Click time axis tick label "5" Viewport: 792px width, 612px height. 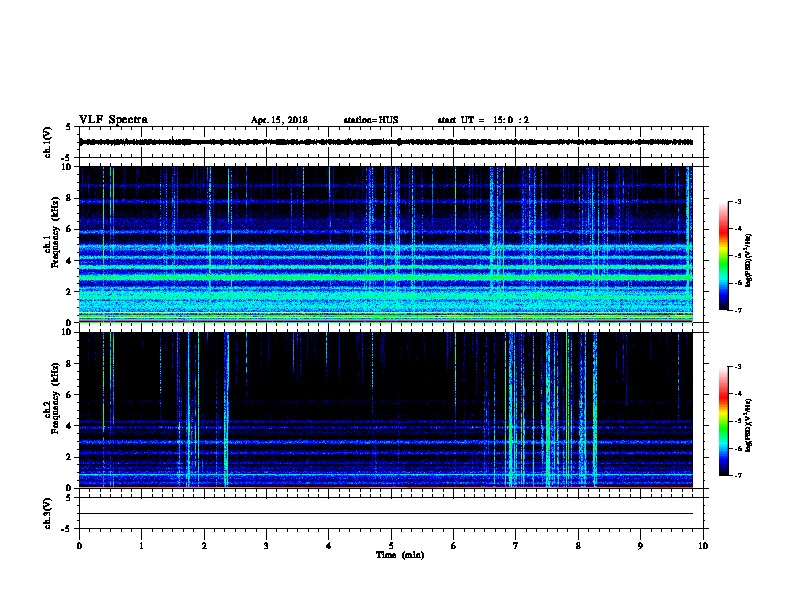coord(391,546)
